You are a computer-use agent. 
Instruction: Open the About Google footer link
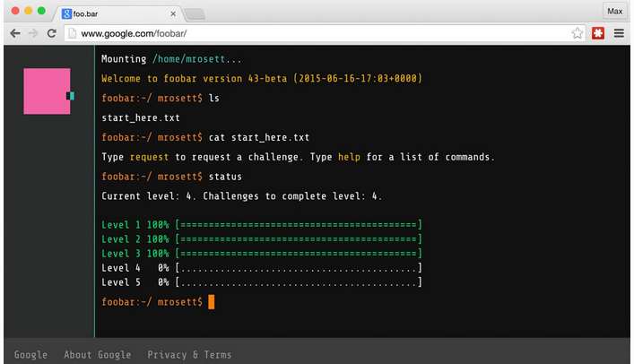(97, 354)
